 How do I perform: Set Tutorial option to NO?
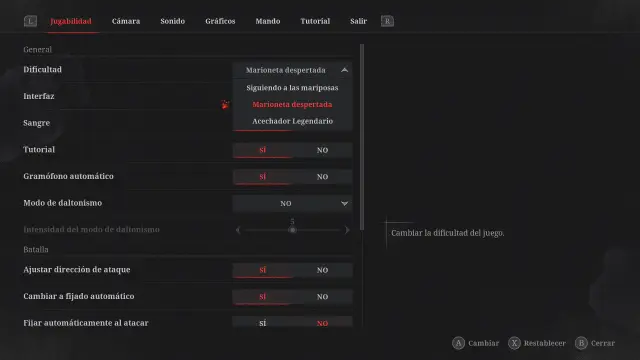(322, 150)
